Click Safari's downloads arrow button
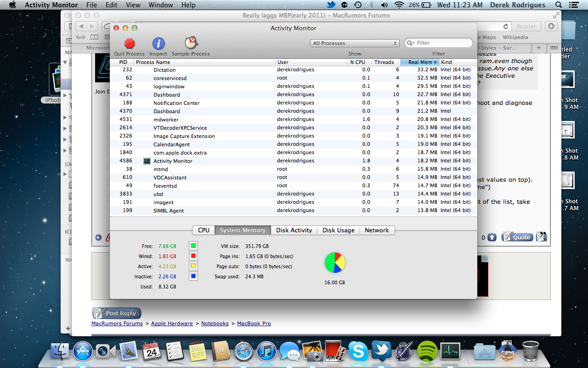588x368 pixels. (552, 26)
